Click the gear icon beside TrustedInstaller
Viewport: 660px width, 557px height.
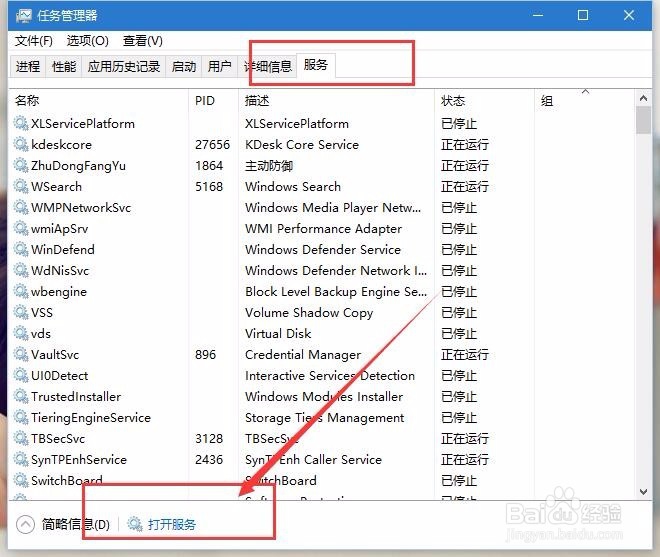tap(21, 396)
